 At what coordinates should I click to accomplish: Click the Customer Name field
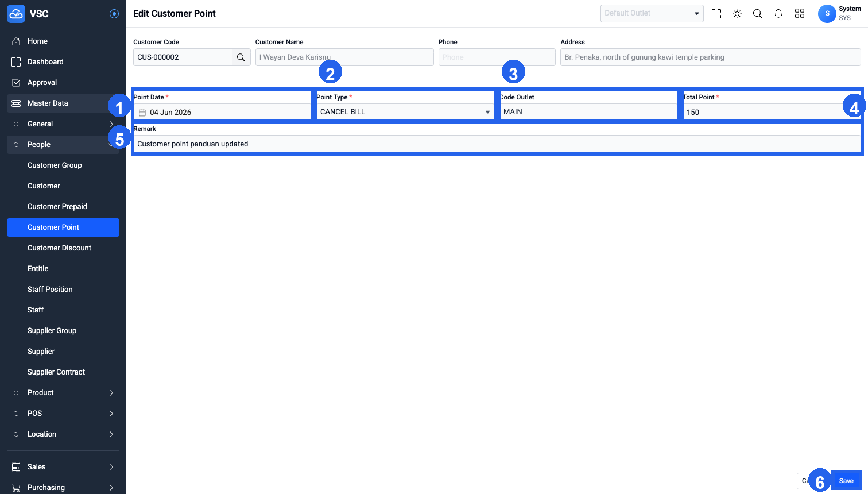coord(344,57)
